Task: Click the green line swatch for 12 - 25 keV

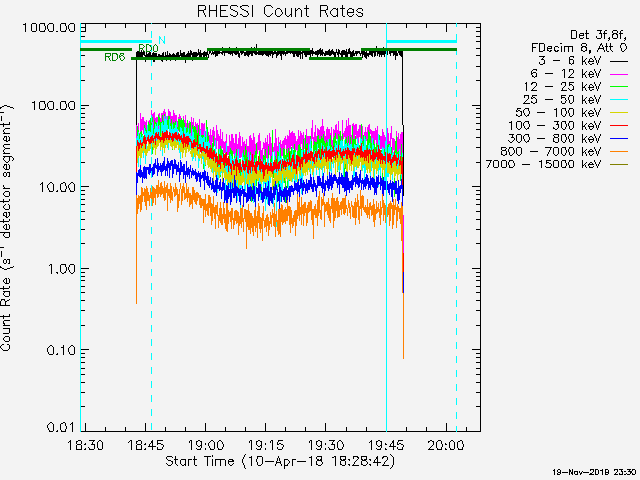Action: 619,87
